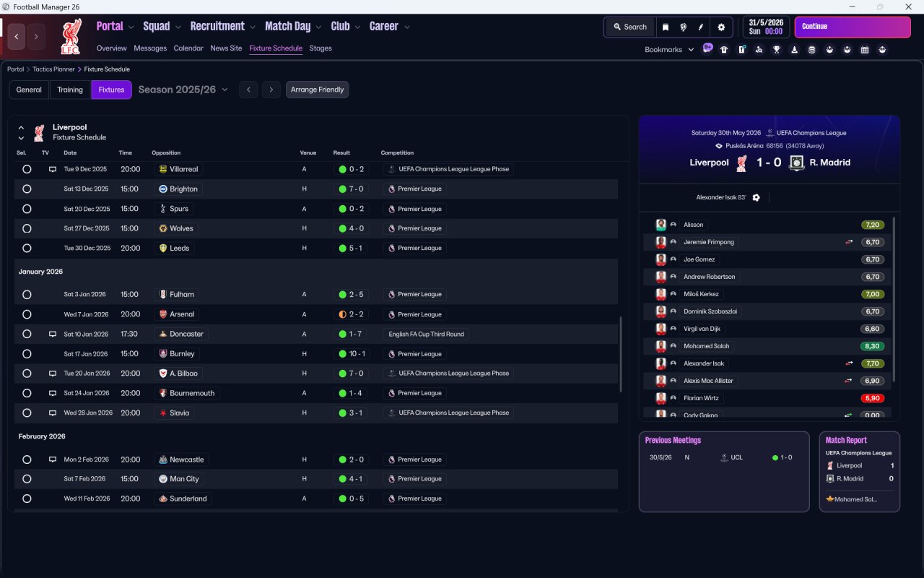Select the radio button for Brighton fixture

(27, 189)
